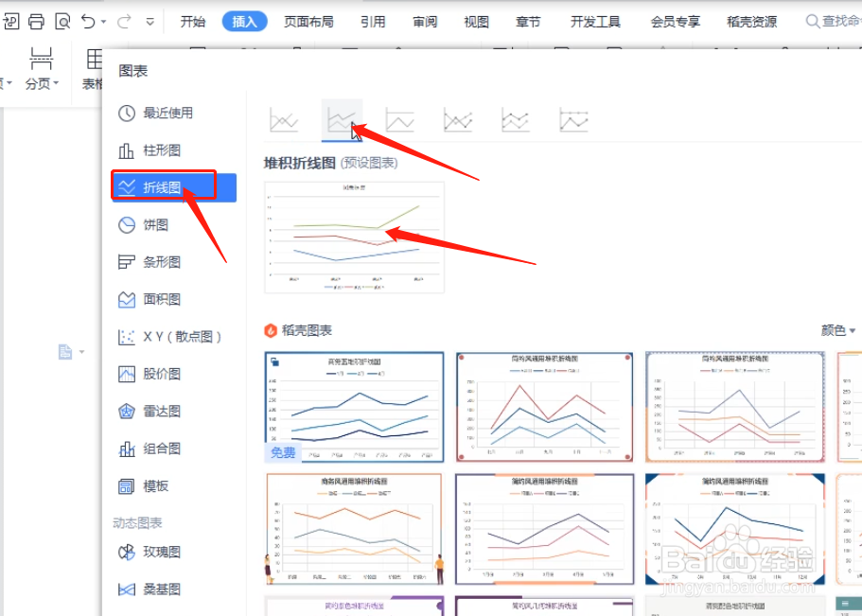Open print preview from the quick toolbar
The width and height of the screenshot is (862, 616).
point(62,22)
